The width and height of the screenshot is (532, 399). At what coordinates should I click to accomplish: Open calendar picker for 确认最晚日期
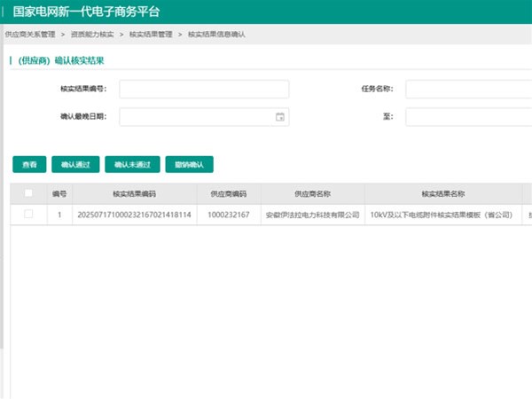pos(279,117)
